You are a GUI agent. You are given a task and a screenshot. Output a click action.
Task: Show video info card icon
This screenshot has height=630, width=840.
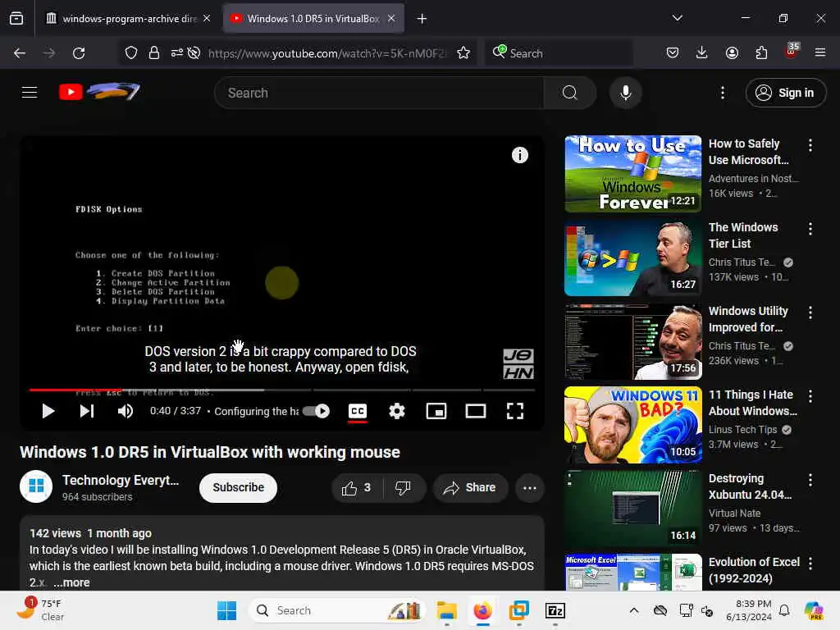point(519,155)
